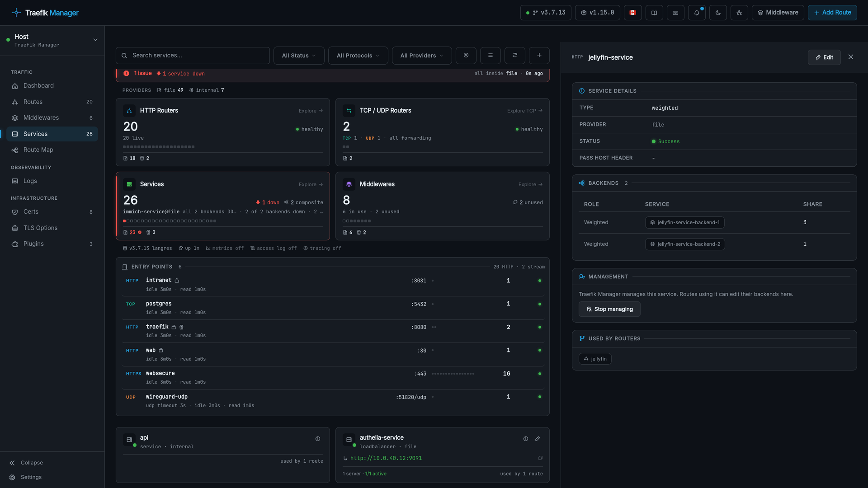Image resolution: width=868 pixels, height=488 pixels.
Task: Click the Middleware header button
Action: (x=778, y=13)
